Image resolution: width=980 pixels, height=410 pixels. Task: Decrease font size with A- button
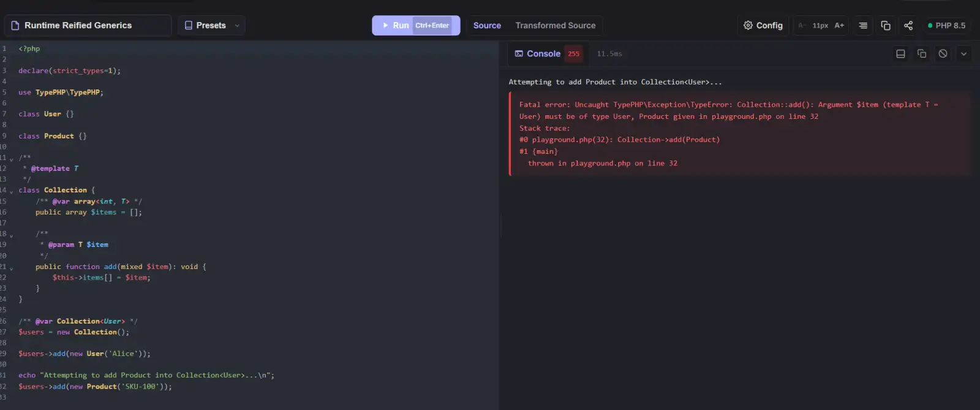pos(801,25)
